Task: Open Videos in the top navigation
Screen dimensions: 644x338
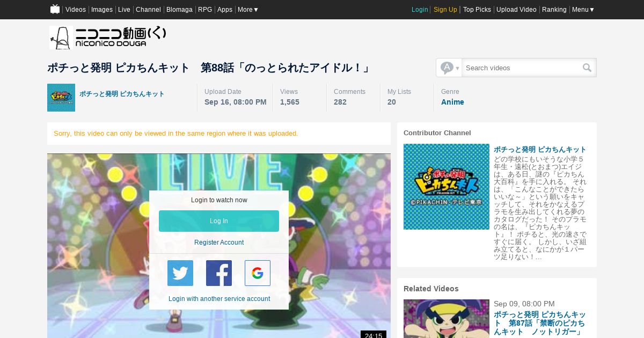Action: click(x=76, y=10)
